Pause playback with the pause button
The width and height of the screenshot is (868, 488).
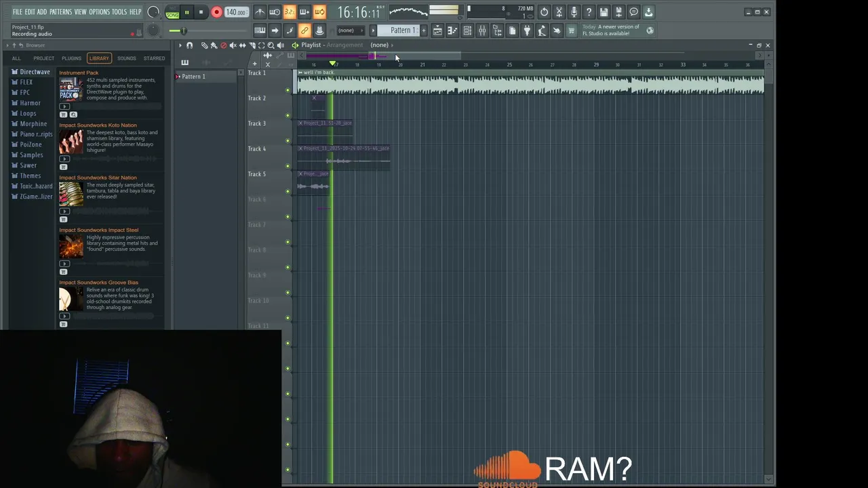(186, 12)
